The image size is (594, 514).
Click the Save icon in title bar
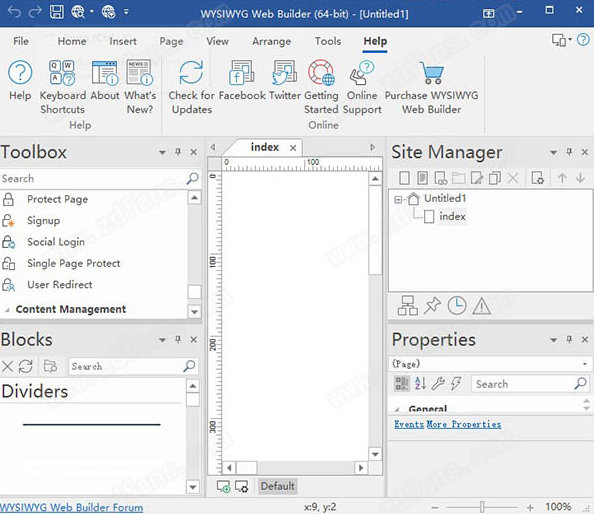pos(57,12)
